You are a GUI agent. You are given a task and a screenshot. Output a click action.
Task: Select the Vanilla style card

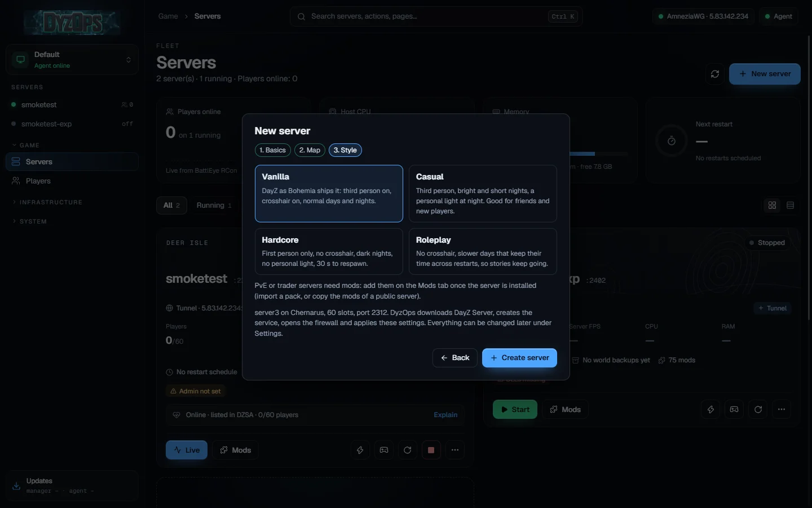(329, 194)
